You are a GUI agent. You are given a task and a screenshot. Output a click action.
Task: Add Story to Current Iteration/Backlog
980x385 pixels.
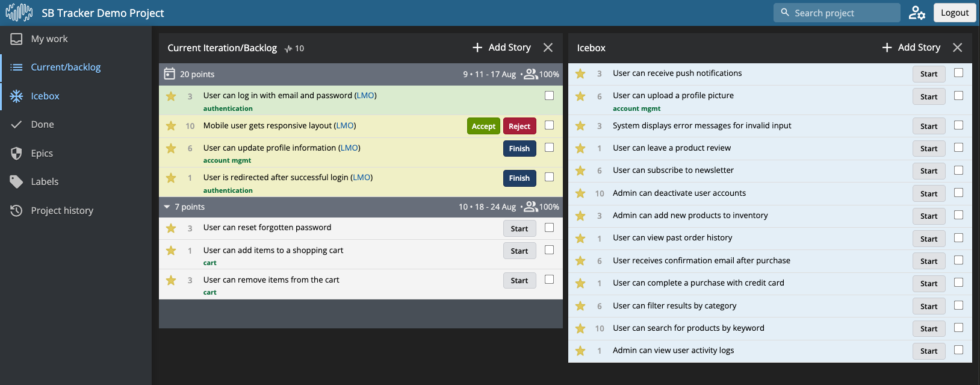point(501,47)
